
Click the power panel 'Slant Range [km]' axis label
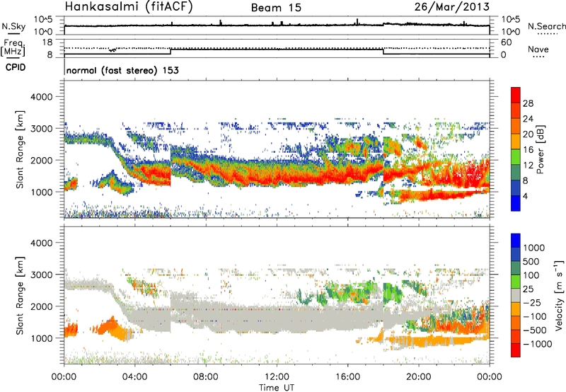pos(20,149)
